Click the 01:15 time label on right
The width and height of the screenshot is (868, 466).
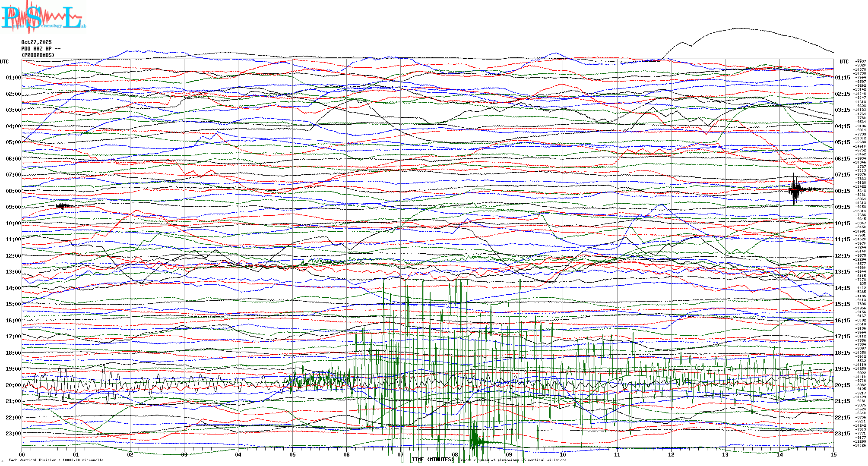pyautogui.click(x=842, y=78)
